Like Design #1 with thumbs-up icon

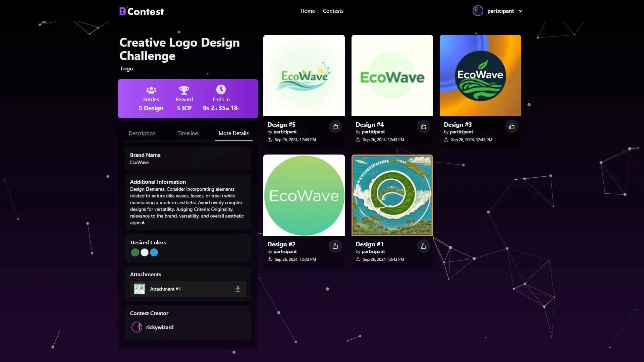pos(423,246)
